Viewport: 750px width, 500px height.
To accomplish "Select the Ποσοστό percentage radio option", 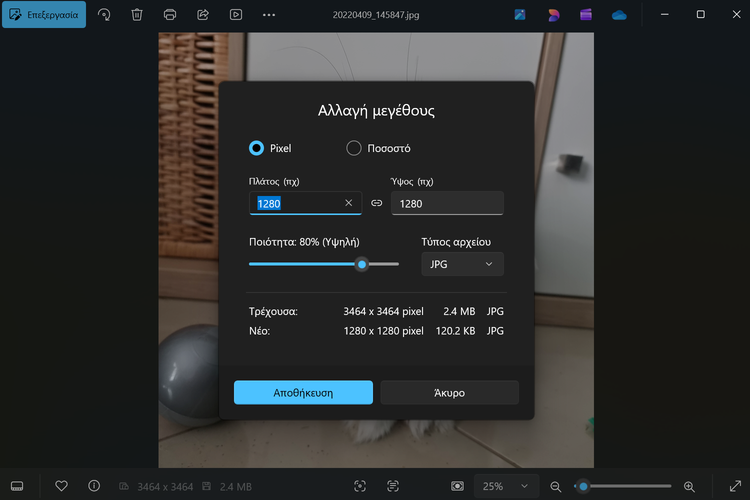I will point(354,148).
